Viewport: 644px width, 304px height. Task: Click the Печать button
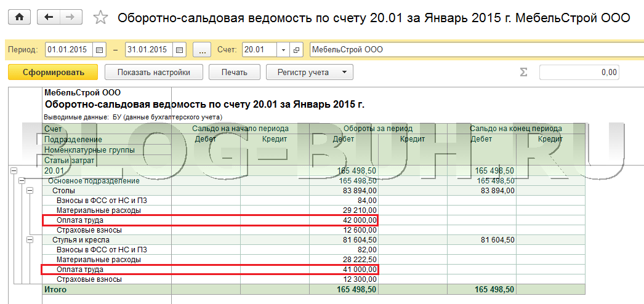point(234,73)
